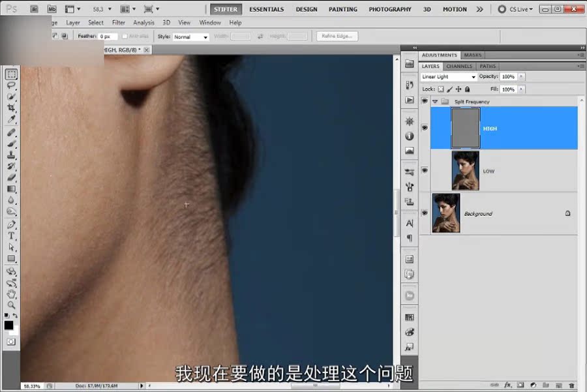Select the Dodge tool

[x=11, y=211]
